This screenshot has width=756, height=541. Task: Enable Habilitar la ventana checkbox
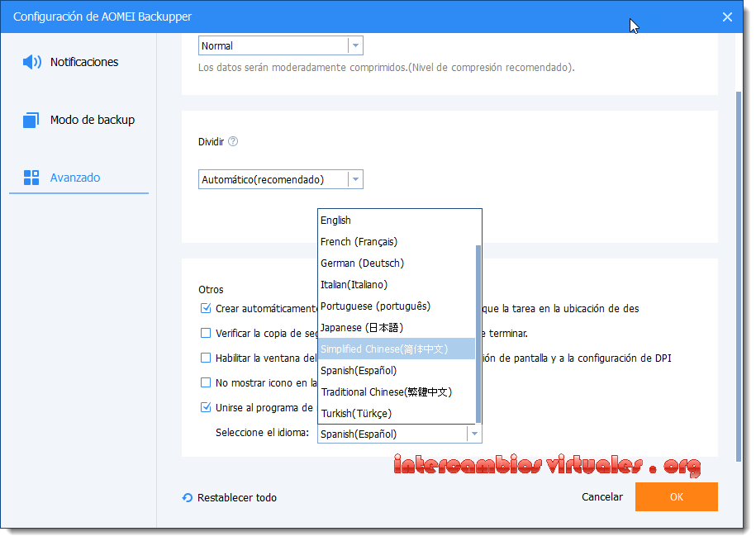pyautogui.click(x=206, y=358)
